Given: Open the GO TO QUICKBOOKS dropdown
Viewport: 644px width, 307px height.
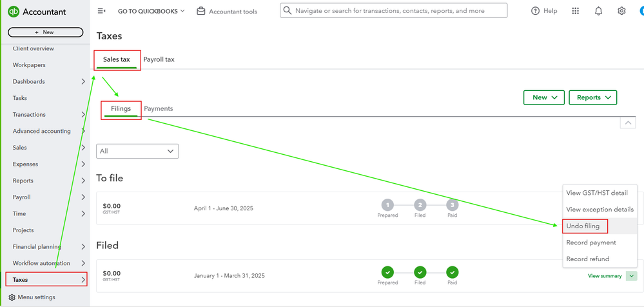Looking at the screenshot, I should [151, 11].
